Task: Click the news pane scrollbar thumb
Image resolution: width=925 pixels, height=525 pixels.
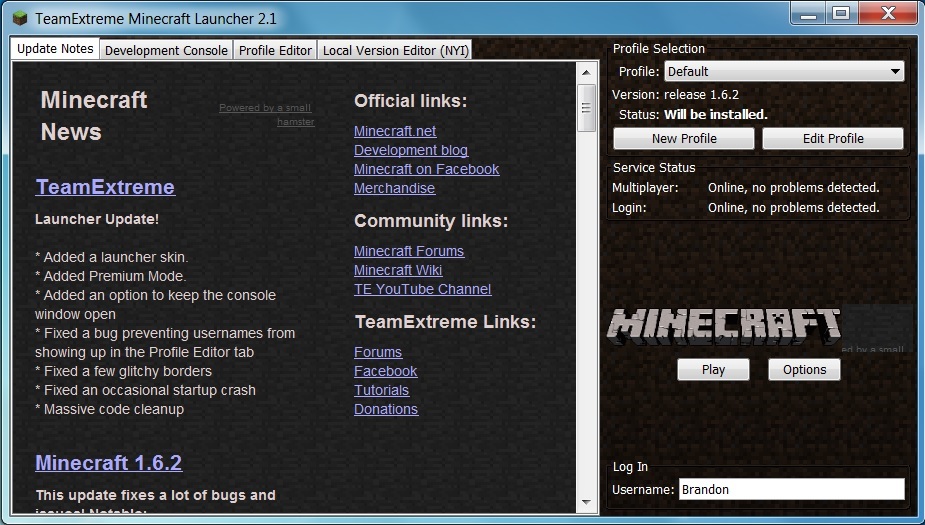Action: pos(586,108)
